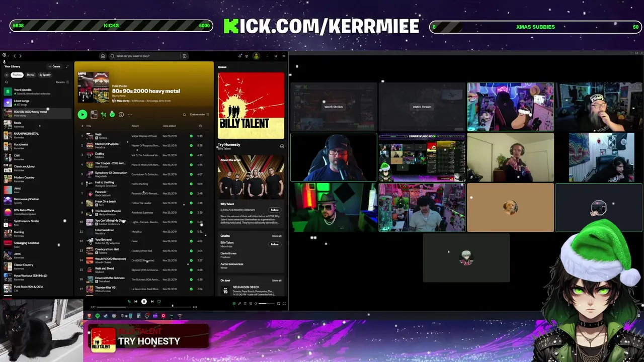644x362 pixels.
Task: Click the first Watch Stream button
Action: [x=333, y=107]
